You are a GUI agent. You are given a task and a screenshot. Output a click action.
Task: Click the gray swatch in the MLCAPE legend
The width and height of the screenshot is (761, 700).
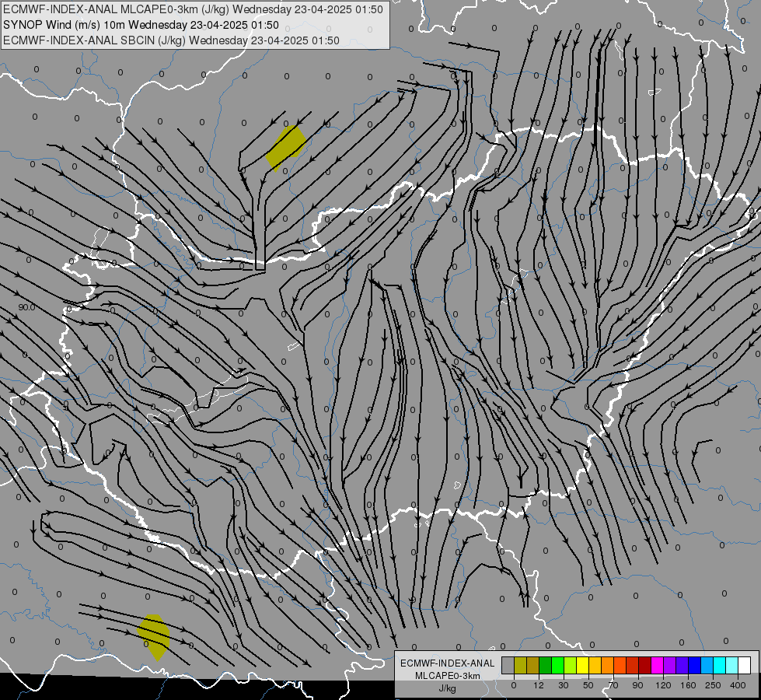[508, 666]
